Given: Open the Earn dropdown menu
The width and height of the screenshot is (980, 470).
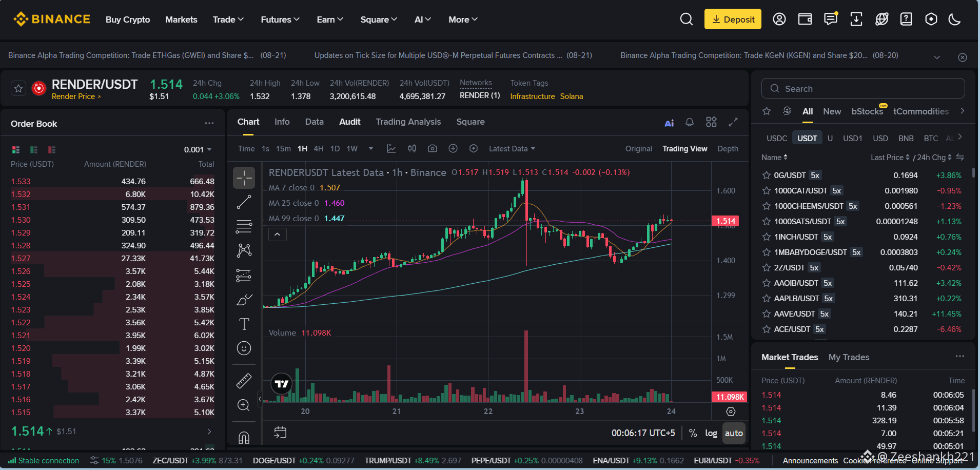Looking at the screenshot, I should [x=330, y=19].
